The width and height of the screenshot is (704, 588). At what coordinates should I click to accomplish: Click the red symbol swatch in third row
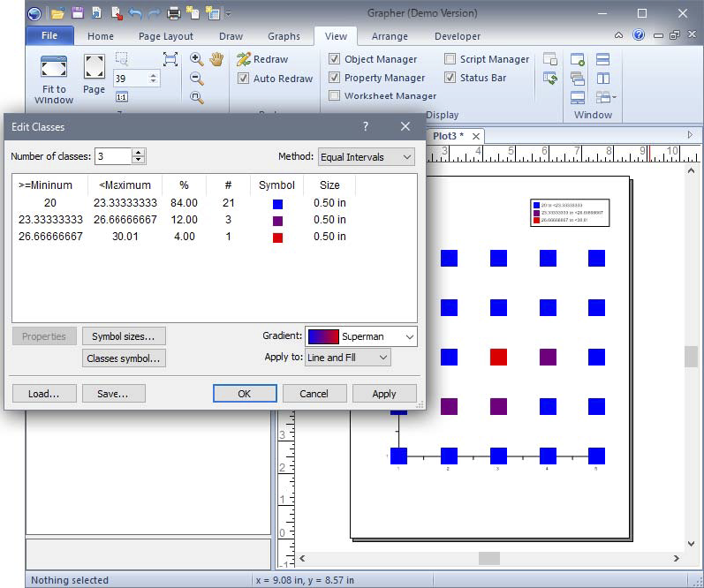(x=277, y=237)
